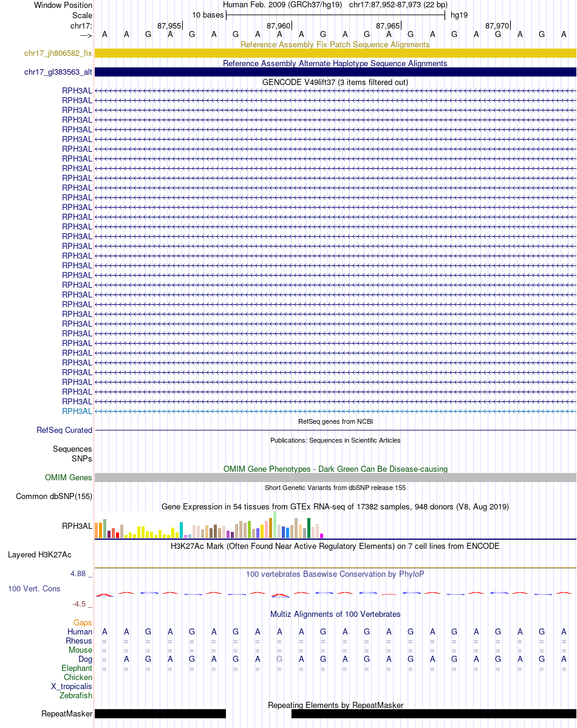Click the hg19 label next to scale bar

click(459, 15)
